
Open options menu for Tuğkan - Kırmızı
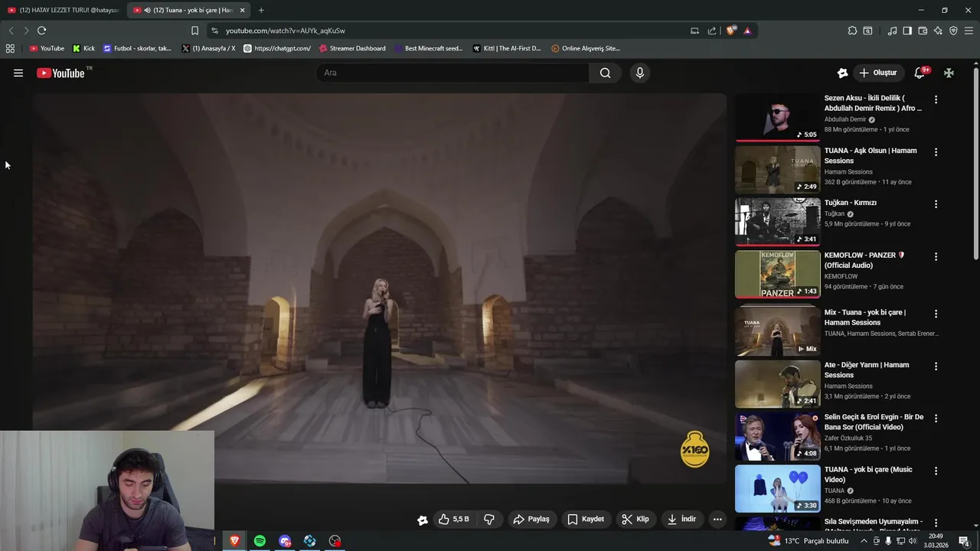[x=936, y=204]
